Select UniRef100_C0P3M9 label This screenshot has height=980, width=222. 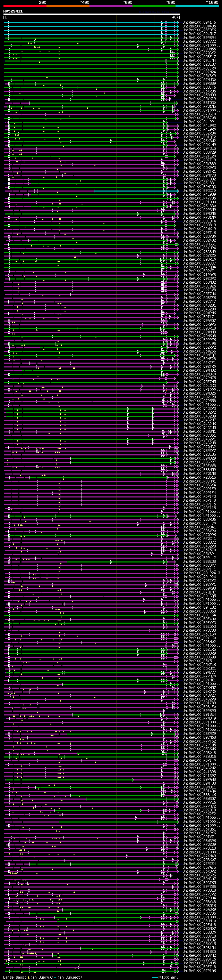(199, 210)
